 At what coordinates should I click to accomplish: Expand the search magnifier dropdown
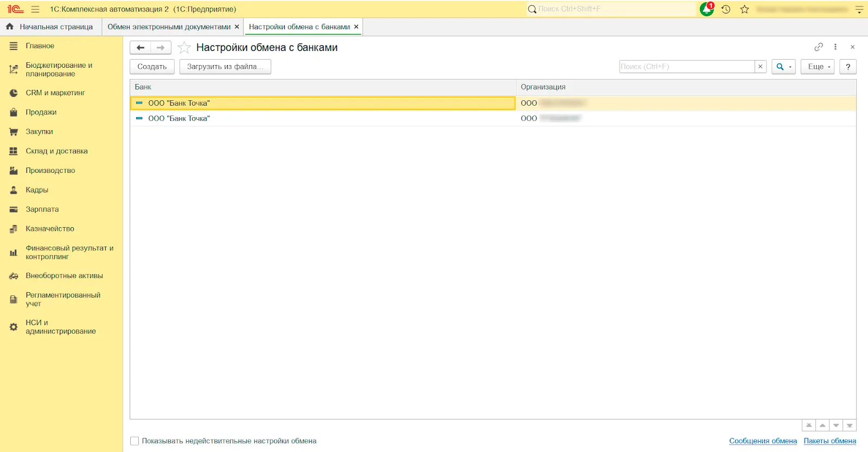(783, 67)
